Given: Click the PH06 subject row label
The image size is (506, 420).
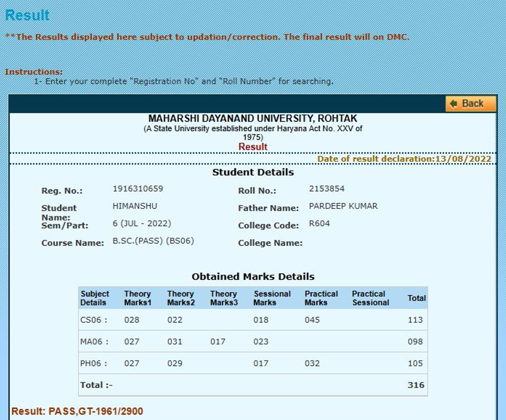Looking at the screenshot, I should [93, 363].
